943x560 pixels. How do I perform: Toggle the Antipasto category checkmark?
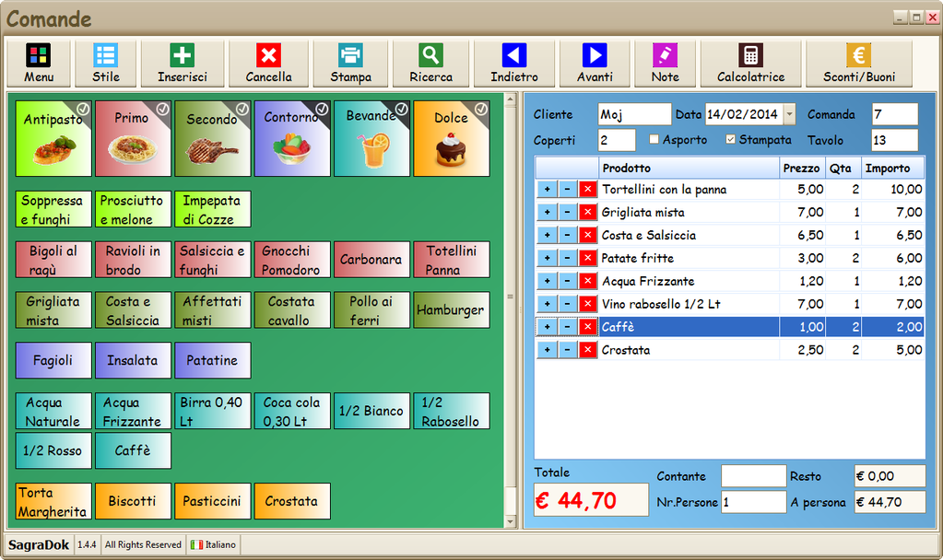pos(83,110)
